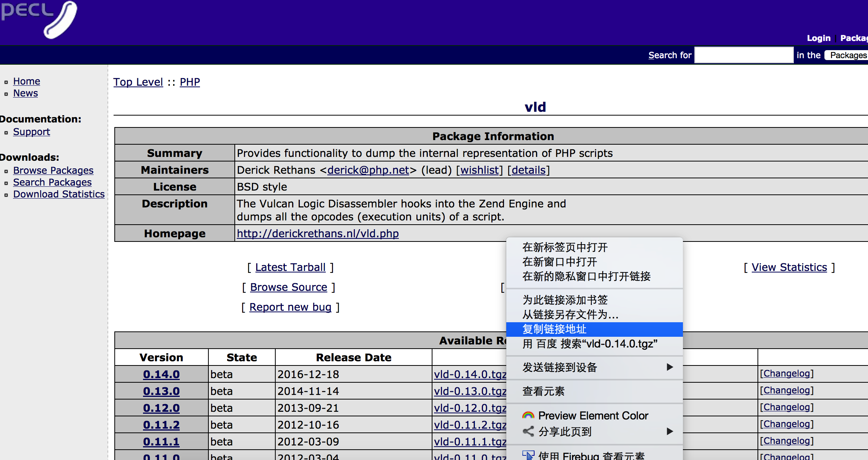Download vld-0.11.2.tgz file link
Screen dimensions: 868x460
pos(470,425)
